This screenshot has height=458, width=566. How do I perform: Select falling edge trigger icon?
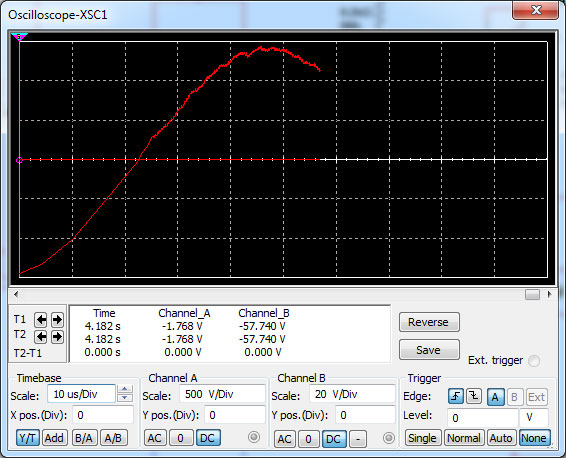474,397
